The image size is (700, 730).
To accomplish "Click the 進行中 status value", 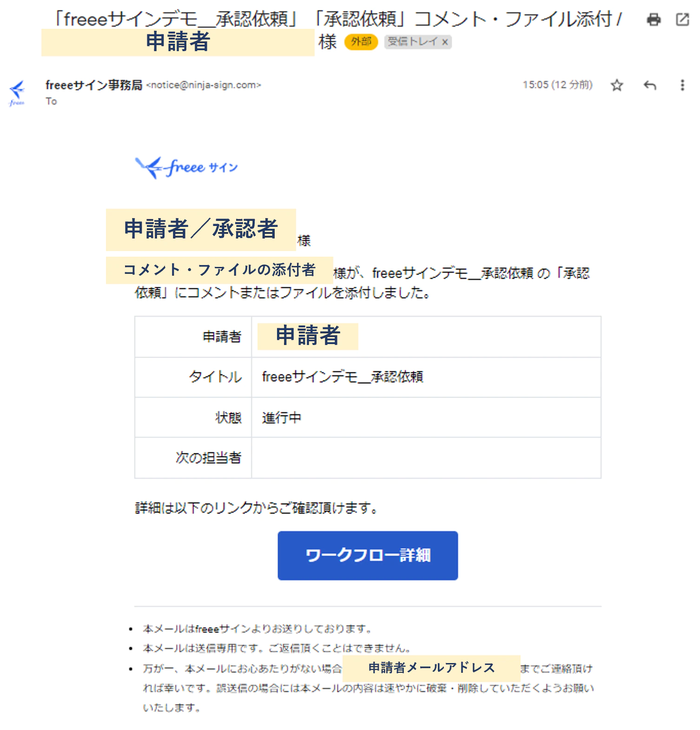I will pos(282,418).
